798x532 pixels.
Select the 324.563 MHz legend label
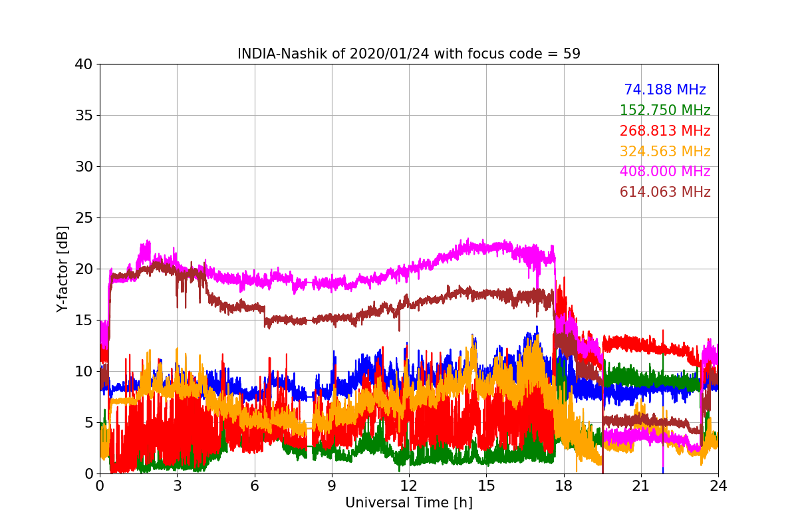click(x=665, y=152)
